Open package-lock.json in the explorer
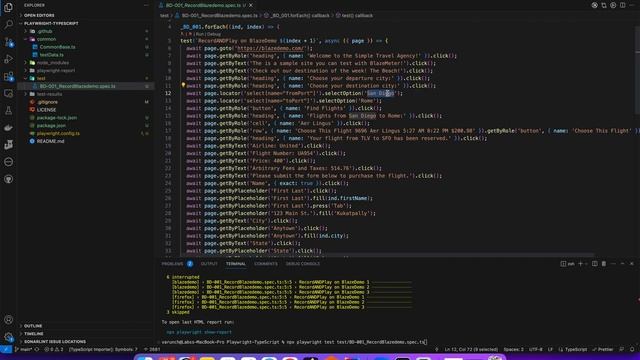 coord(57,118)
